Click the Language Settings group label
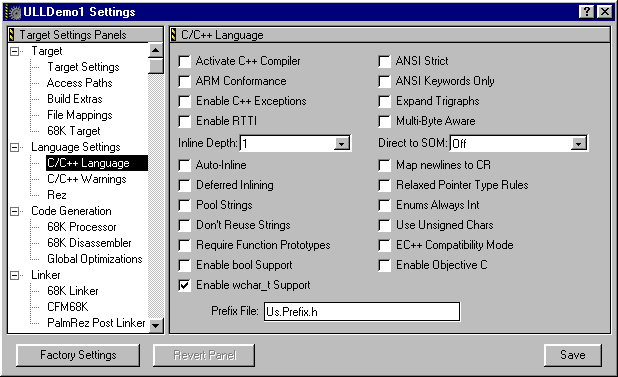Viewport: 618px width, 377px height. (x=76, y=147)
